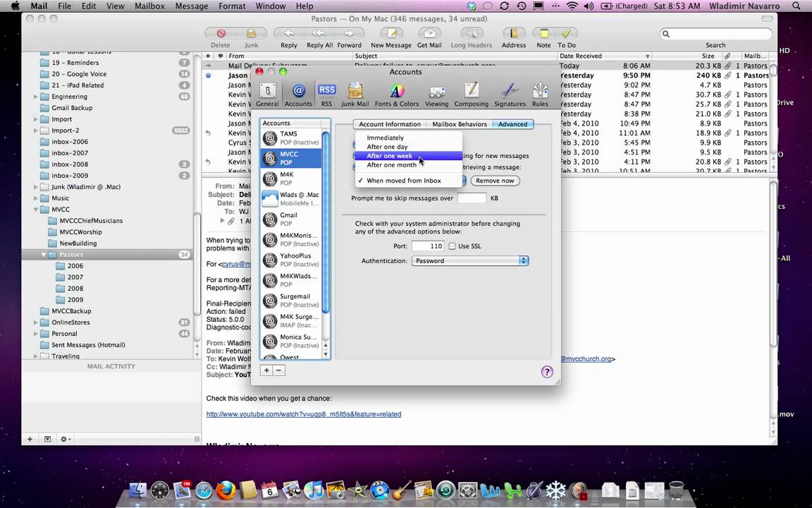Screen dimensions: 812x508
Task: Choose After one month option
Action: pyautogui.click(x=408, y=165)
